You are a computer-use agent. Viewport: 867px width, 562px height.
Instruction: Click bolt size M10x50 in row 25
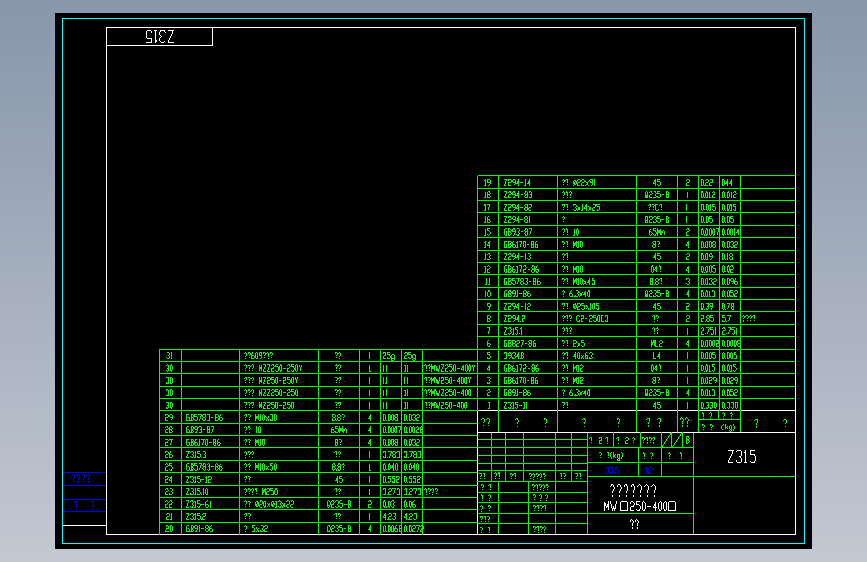(266, 467)
